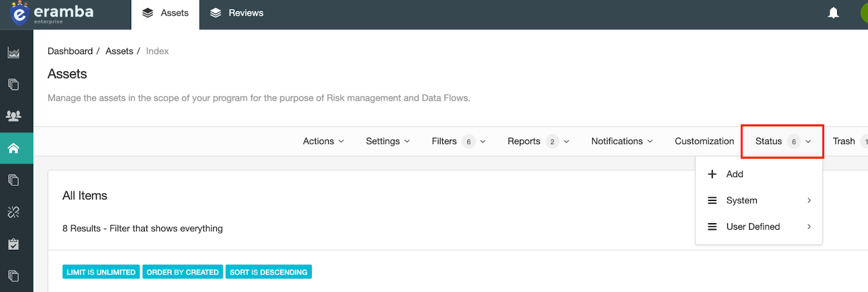Select the home sidebar icon
Screen dimensions: 868x292
[x=14, y=148]
